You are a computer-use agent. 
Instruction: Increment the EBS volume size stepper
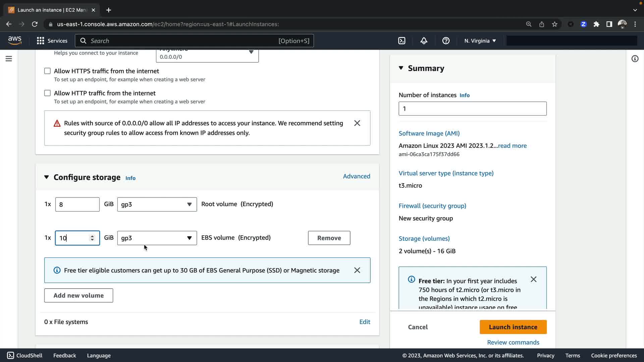point(92,236)
